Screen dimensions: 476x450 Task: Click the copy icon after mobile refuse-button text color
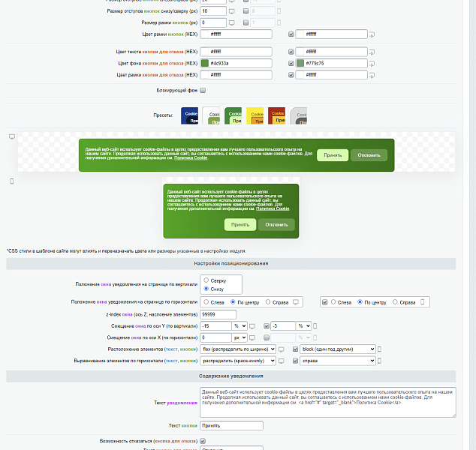pyautogui.click(x=372, y=52)
